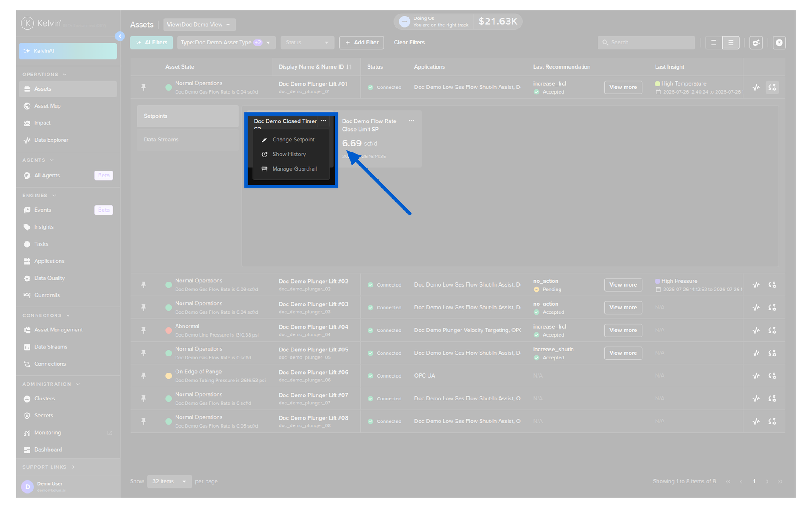
Task: Open Type: Doc Demo Asset Type filter
Action: pyautogui.click(x=226, y=42)
